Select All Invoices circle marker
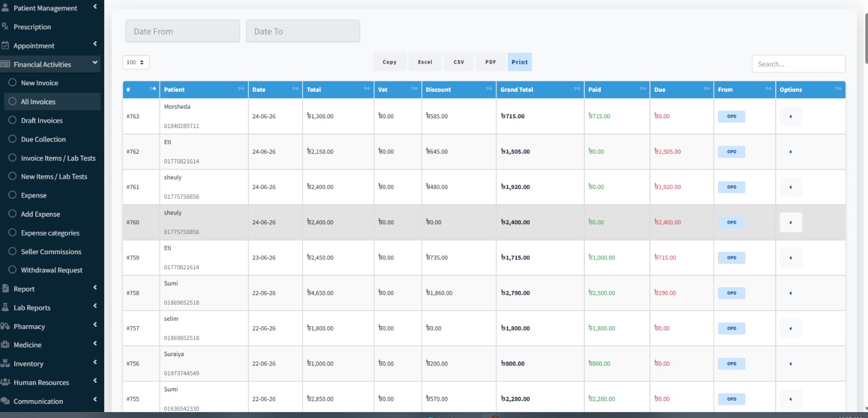868x418 pixels. (x=12, y=101)
